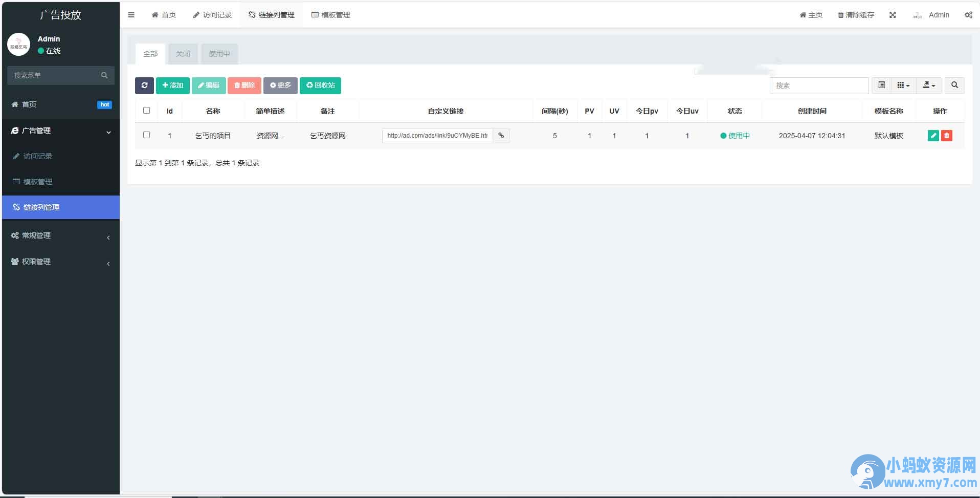Screen dimensions: 980x498
Task: Click the refresh table icon button
Action: (144, 85)
